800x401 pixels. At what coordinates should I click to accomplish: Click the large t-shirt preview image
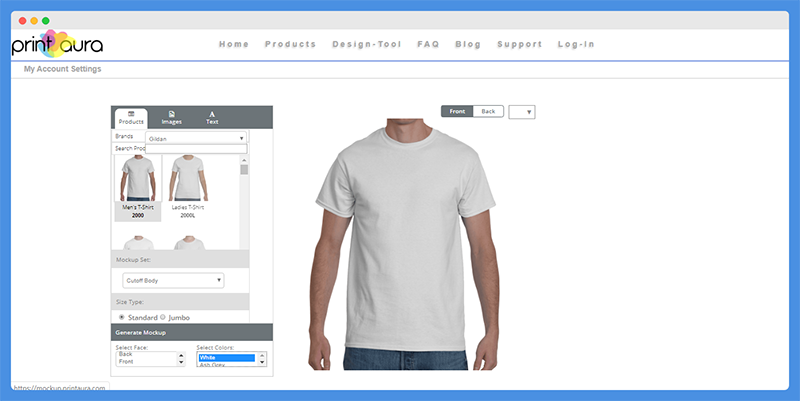[x=403, y=244]
